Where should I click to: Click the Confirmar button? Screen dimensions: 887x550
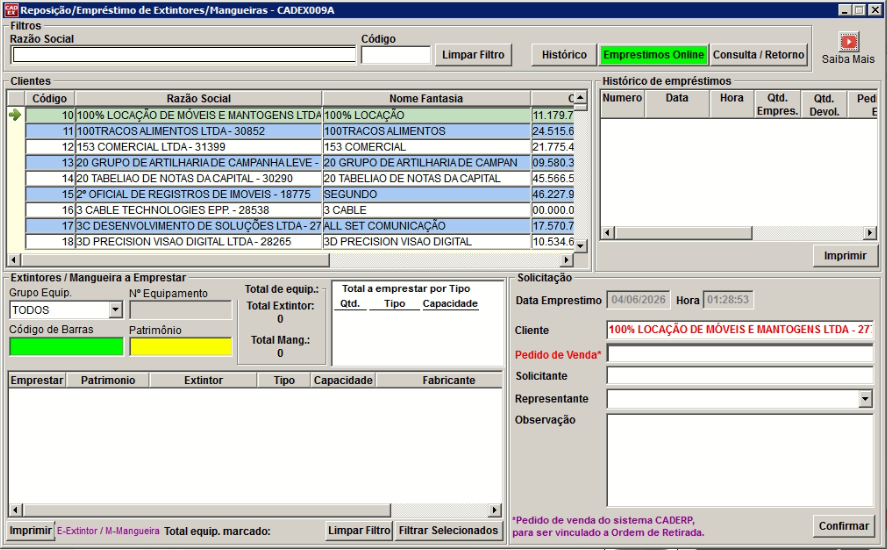coord(843,526)
